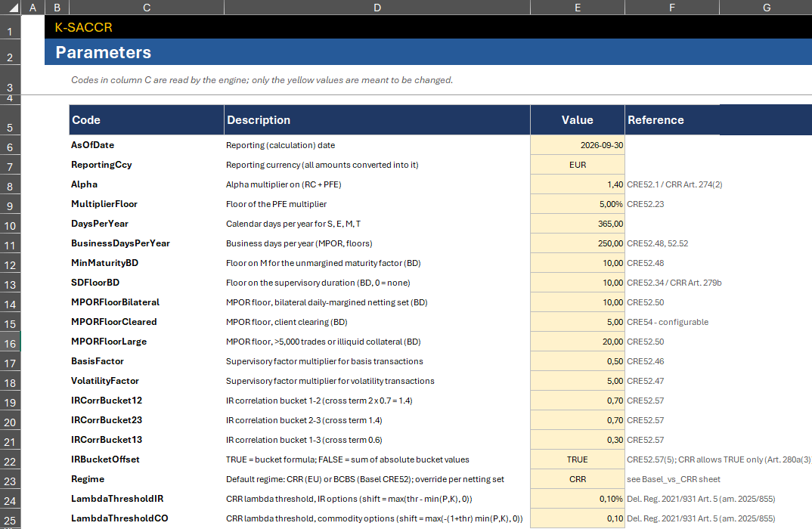Click the IRBucketOffset code cell

147,459
